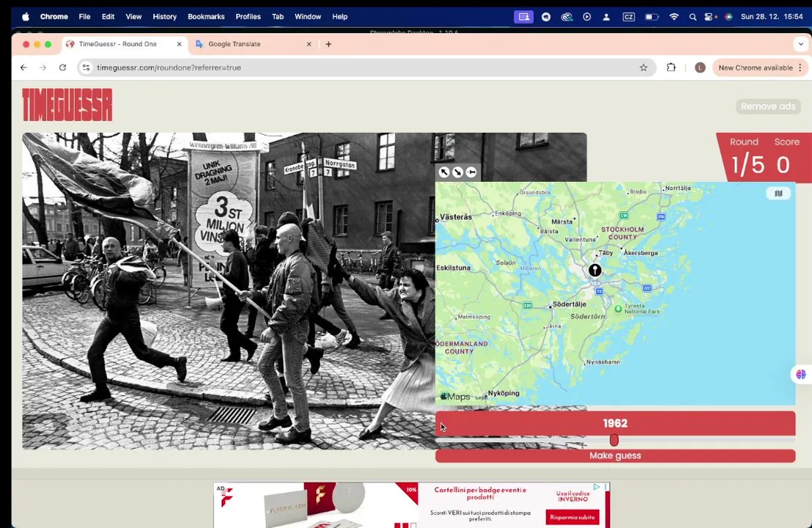Switch the CZ keyboard input source
The image size is (812, 528).
tap(628, 17)
